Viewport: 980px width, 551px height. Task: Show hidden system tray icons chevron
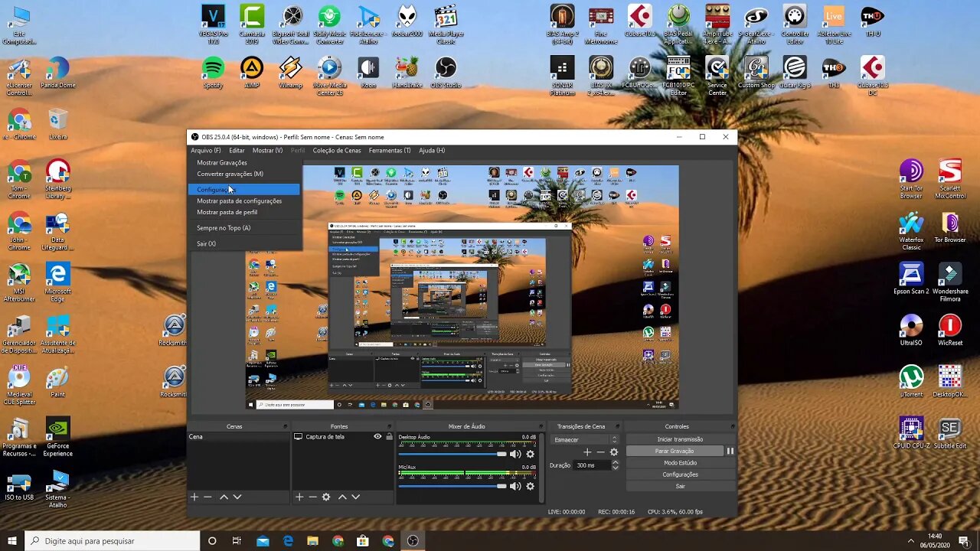click(x=911, y=540)
